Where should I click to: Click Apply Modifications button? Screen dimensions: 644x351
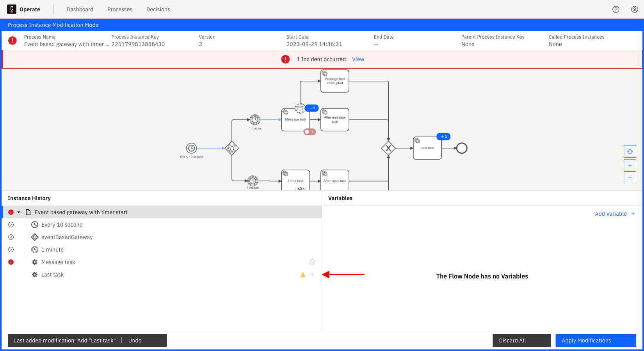(596, 340)
